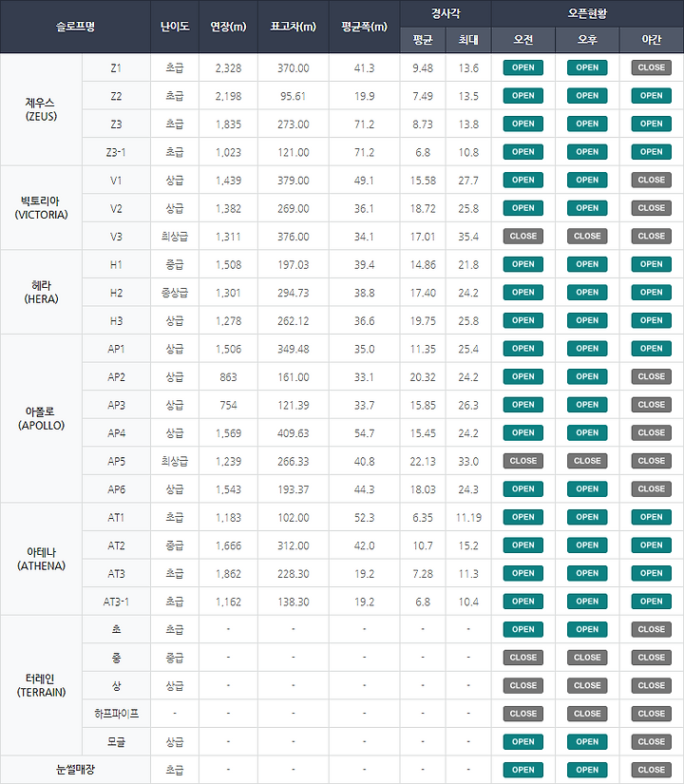Click the Z3-1 slope name
The height and width of the screenshot is (784, 684).
116,152
